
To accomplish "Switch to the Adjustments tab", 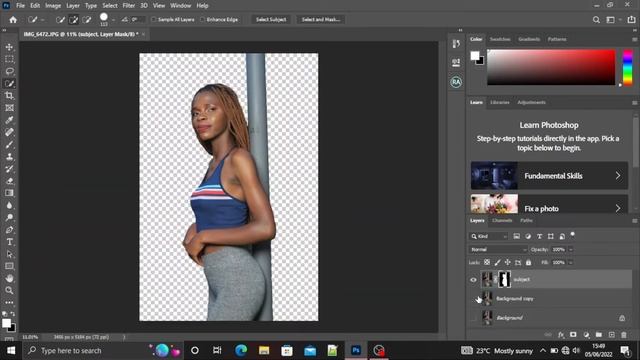I will (x=531, y=102).
